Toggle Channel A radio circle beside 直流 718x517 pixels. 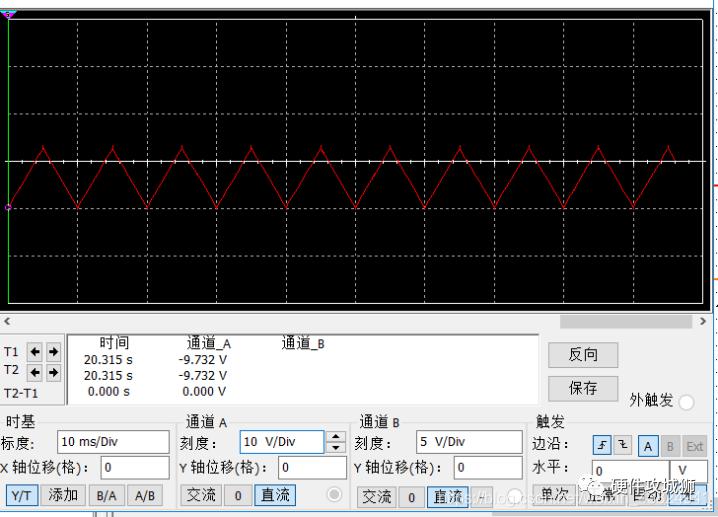pos(334,495)
